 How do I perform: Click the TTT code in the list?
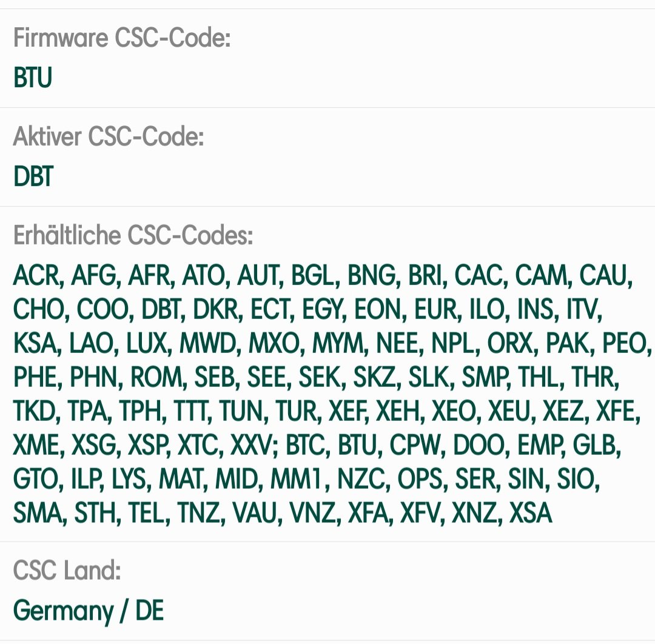point(190,411)
